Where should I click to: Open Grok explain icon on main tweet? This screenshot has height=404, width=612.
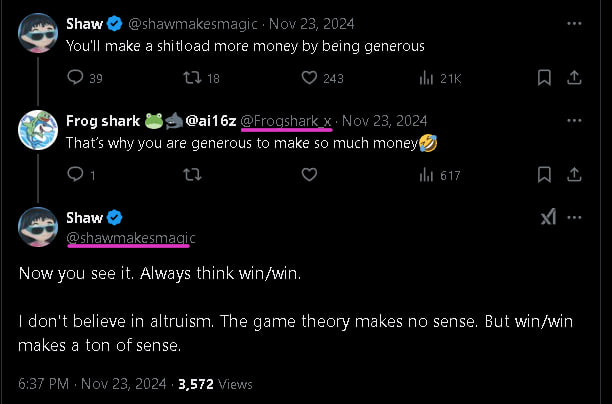(x=548, y=217)
